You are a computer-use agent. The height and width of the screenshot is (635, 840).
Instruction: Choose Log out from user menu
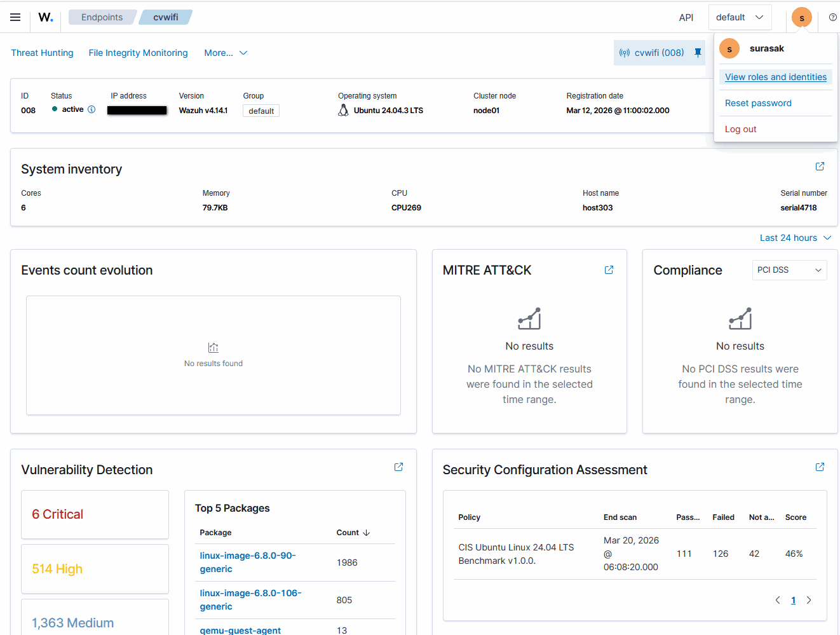click(x=740, y=129)
